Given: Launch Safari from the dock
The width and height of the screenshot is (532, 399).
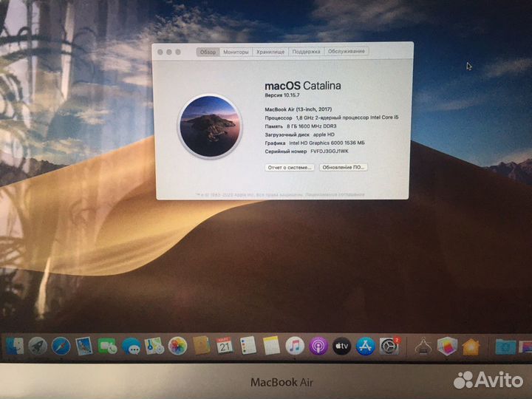Looking at the screenshot, I should point(61,346).
